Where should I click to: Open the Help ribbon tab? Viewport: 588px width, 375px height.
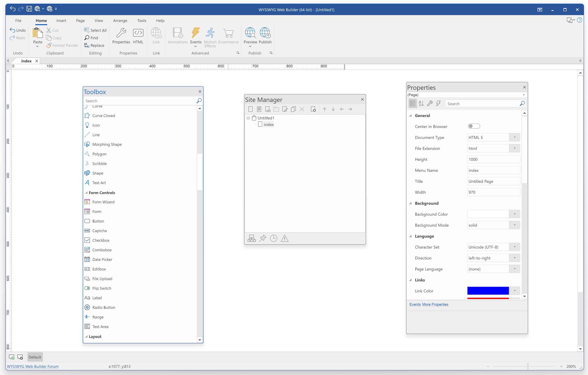click(160, 21)
